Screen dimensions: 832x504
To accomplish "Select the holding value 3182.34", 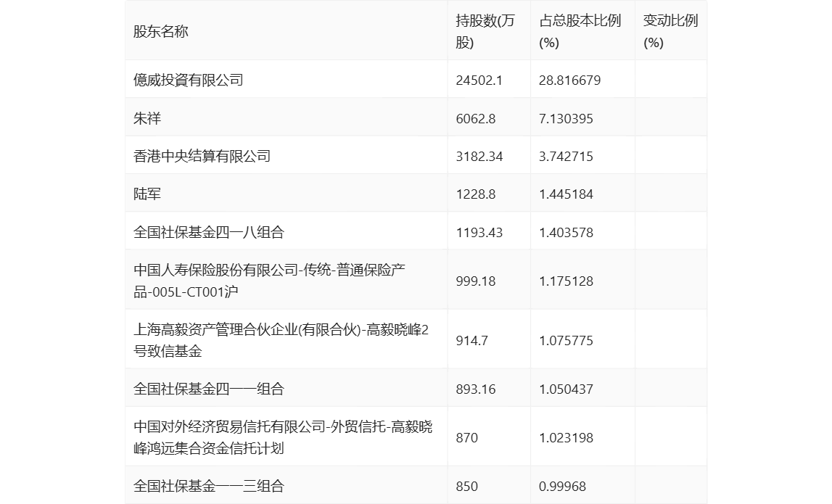I will [x=479, y=156].
